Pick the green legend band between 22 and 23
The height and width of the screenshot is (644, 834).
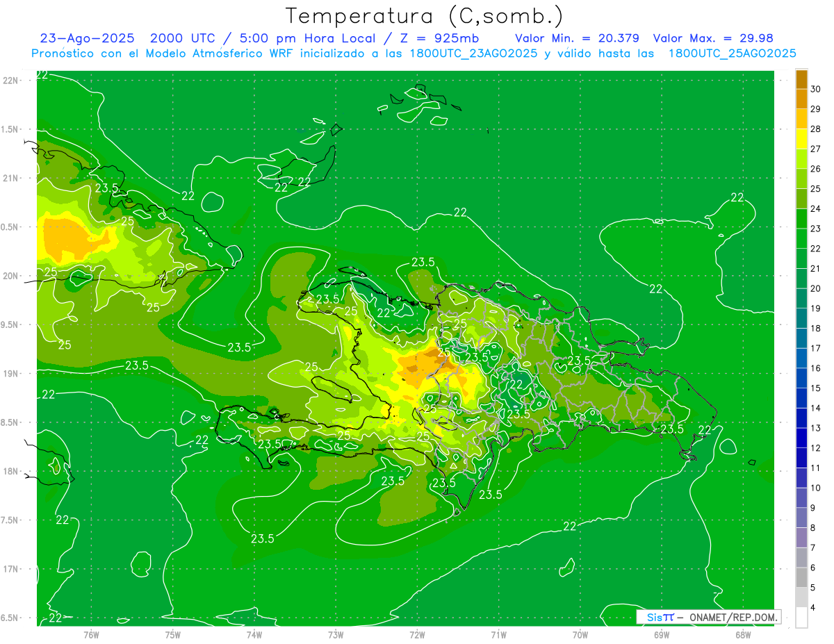801,239
